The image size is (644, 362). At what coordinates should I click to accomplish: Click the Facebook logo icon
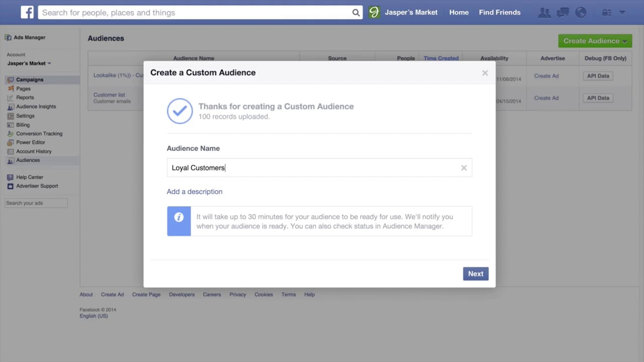(x=27, y=12)
